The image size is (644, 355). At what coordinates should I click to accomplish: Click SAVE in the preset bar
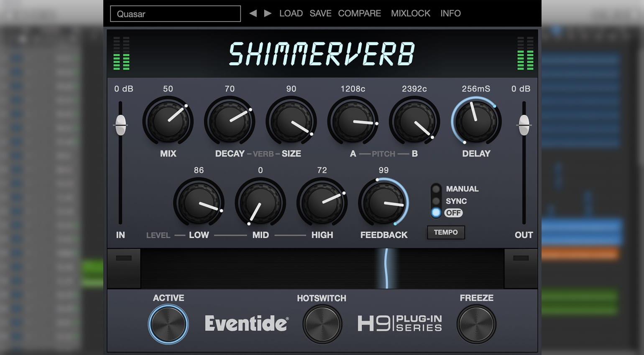coord(320,13)
